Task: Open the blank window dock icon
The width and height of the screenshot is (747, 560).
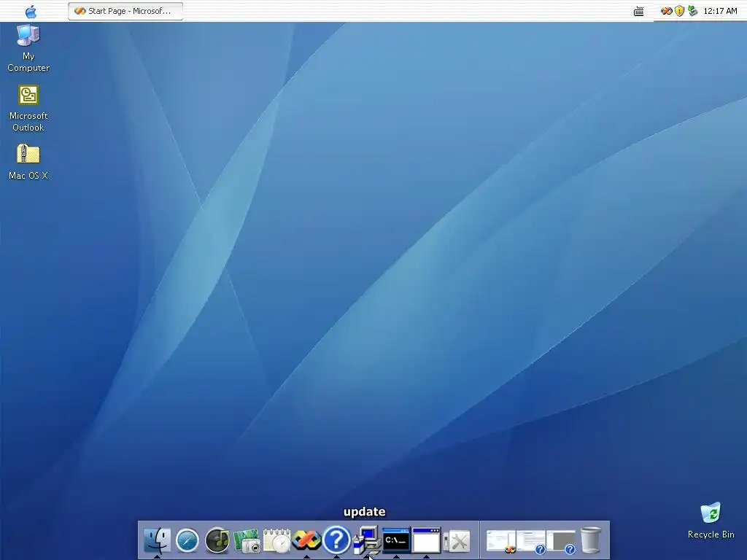Action: click(x=426, y=540)
